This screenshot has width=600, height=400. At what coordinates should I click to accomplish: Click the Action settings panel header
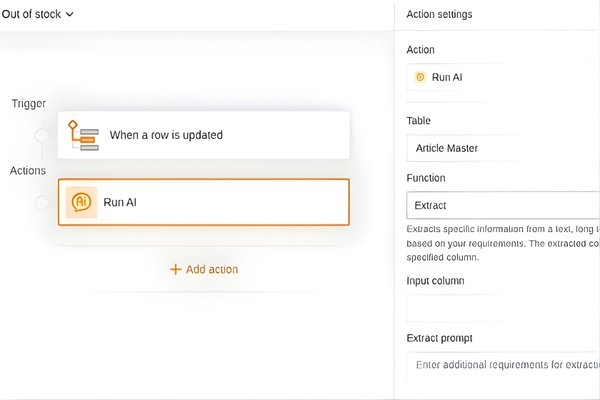pyautogui.click(x=439, y=14)
